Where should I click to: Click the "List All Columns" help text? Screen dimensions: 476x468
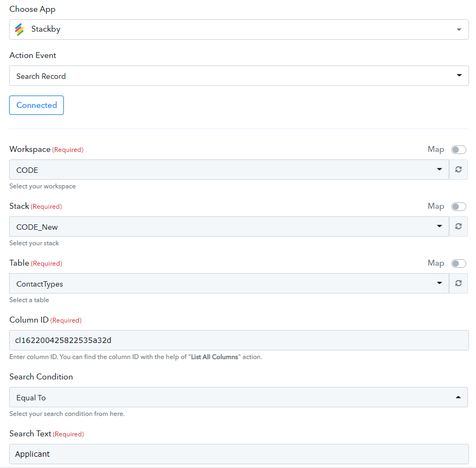point(214,357)
